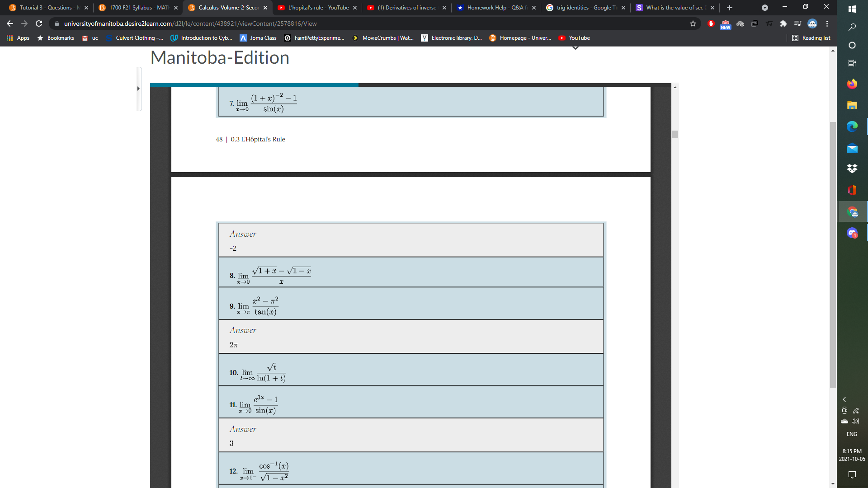The height and width of the screenshot is (488, 868).
Task: Open Discord from the taskbar
Action: [852, 233]
